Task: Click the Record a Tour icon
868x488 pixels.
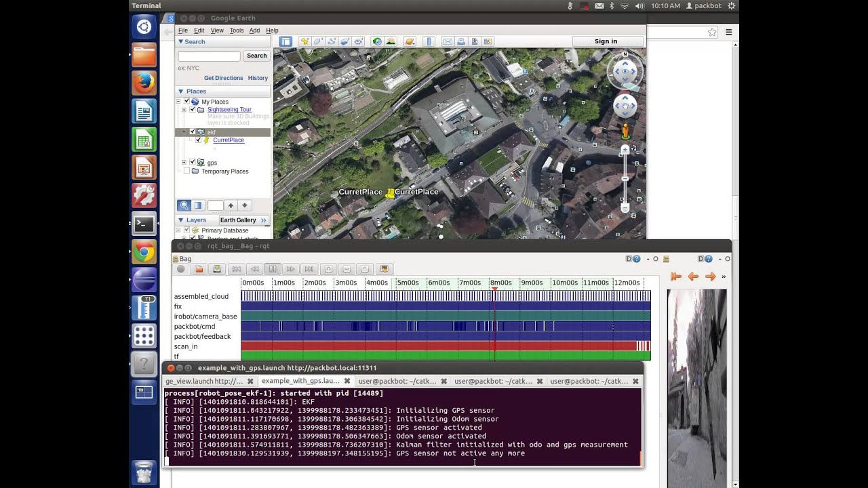Action: point(358,41)
